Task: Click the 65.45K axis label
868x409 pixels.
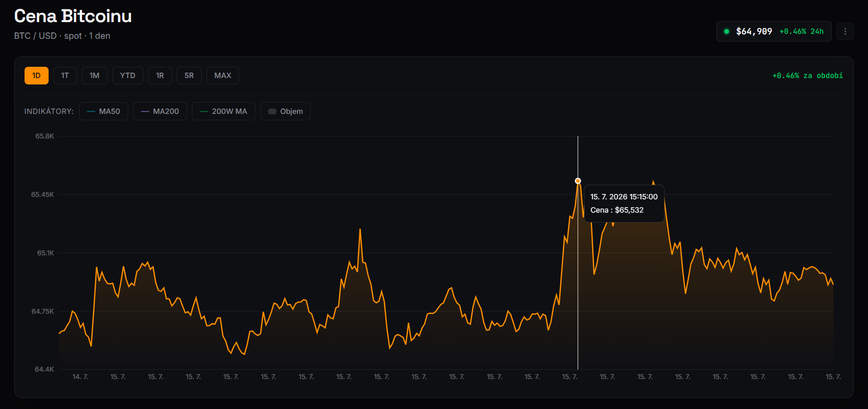Action: 43,194
